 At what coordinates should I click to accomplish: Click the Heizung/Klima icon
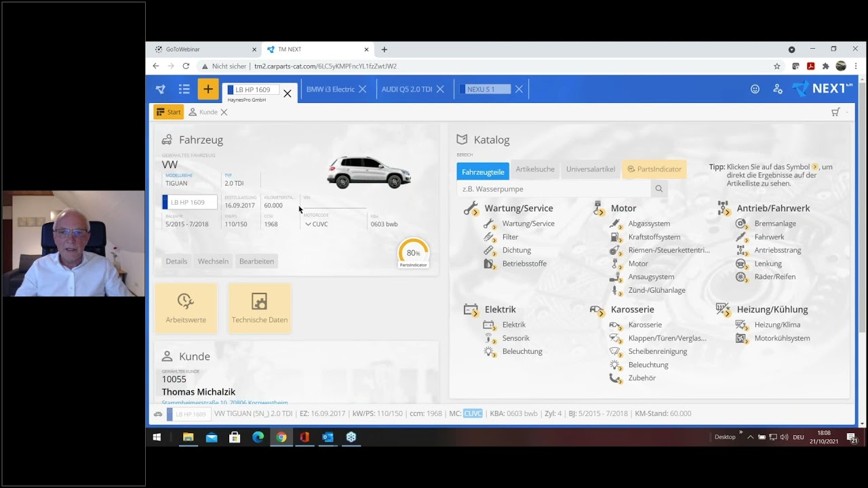point(741,325)
